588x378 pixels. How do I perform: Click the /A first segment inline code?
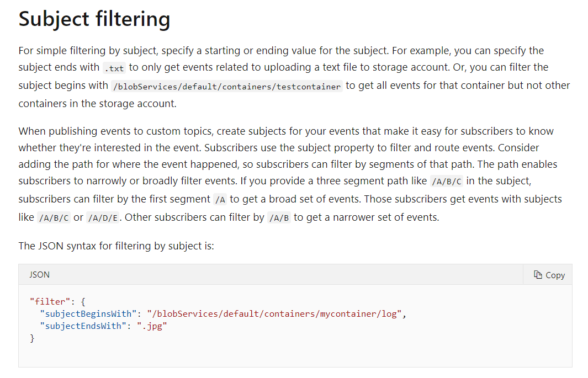[x=219, y=200]
